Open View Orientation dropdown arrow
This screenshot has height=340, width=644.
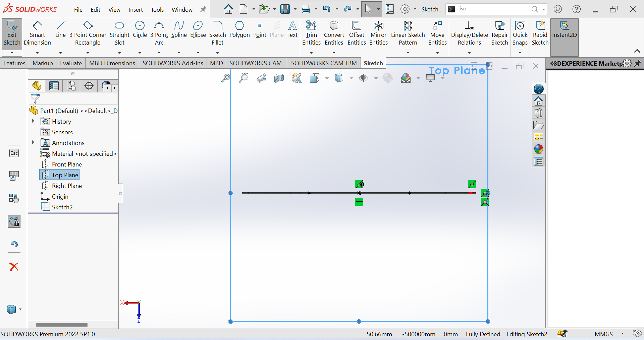coord(327,78)
